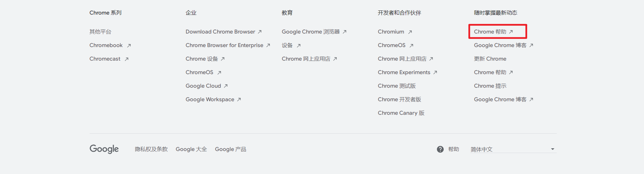The height and width of the screenshot is (174, 644).
Task: Open Download Chrome Browser link
Action: [220, 32]
